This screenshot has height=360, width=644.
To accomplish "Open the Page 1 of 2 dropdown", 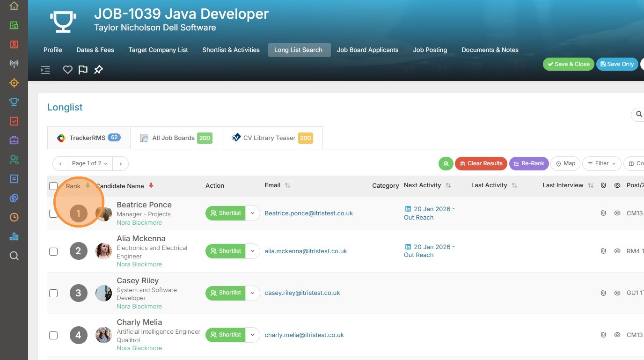I will tap(90, 163).
